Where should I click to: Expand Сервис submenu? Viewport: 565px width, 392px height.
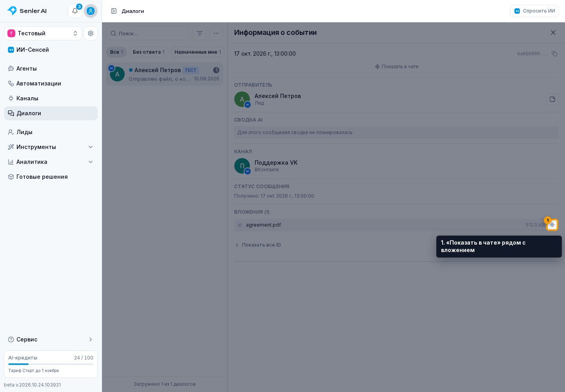[51, 339]
